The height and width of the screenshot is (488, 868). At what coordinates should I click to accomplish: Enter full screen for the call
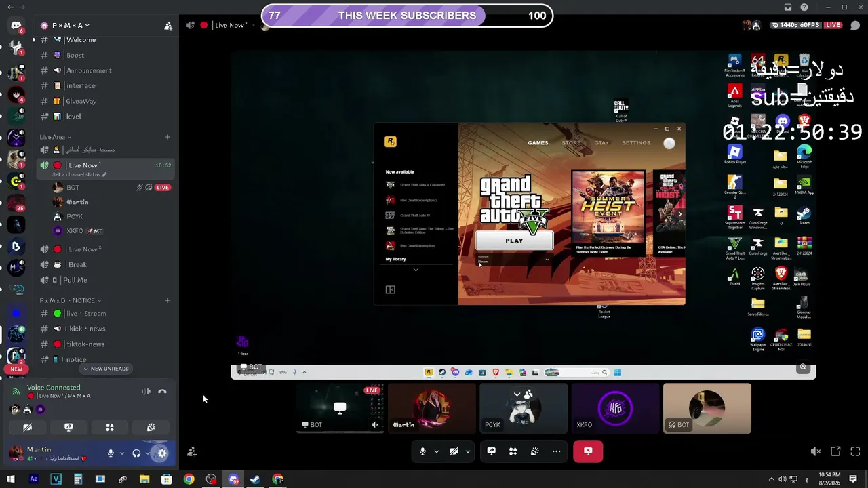click(855, 451)
